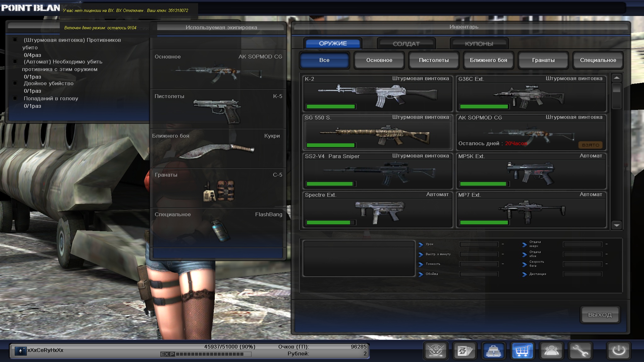Screen dimensions: 644x362
Task: Click the Обойма stat arrow
Action: pos(421,274)
